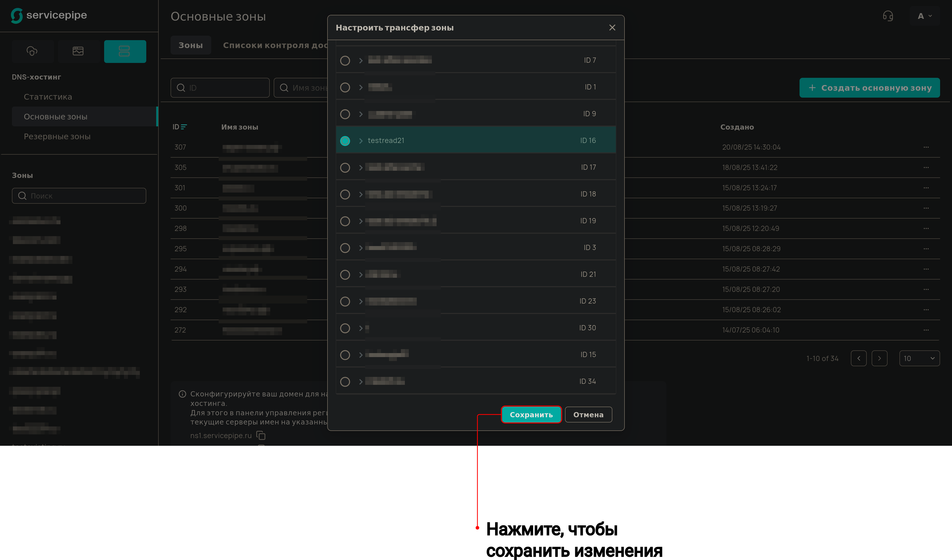The height and width of the screenshot is (560, 952).
Task: Open row actions menu for zone 307
Action: 925,147
